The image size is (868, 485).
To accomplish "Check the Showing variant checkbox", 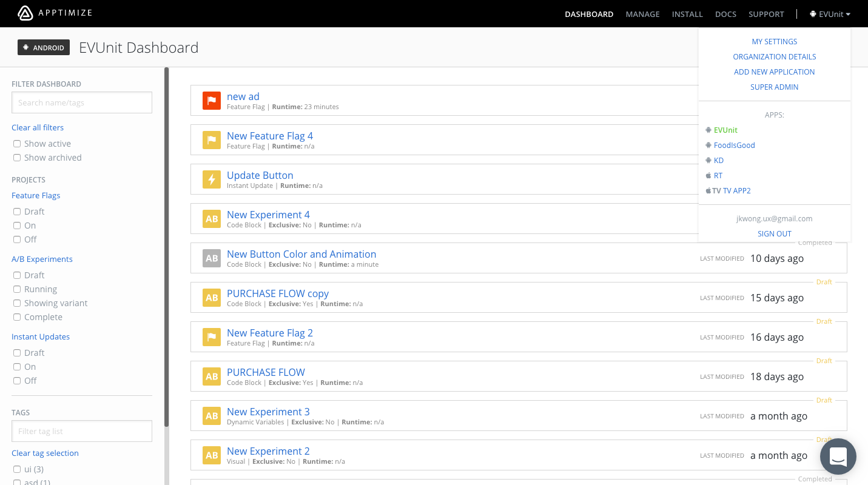I will click(17, 303).
